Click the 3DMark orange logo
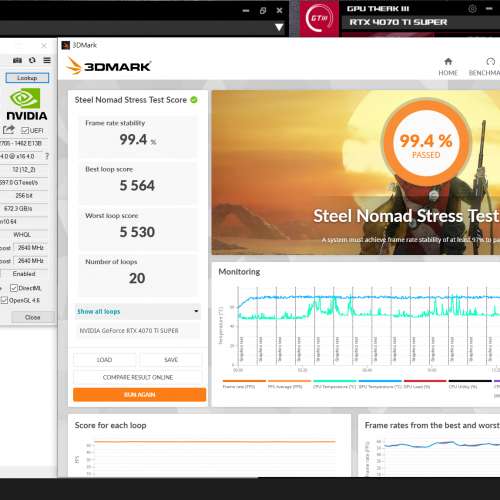500x500 pixels. [x=109, y=66]
